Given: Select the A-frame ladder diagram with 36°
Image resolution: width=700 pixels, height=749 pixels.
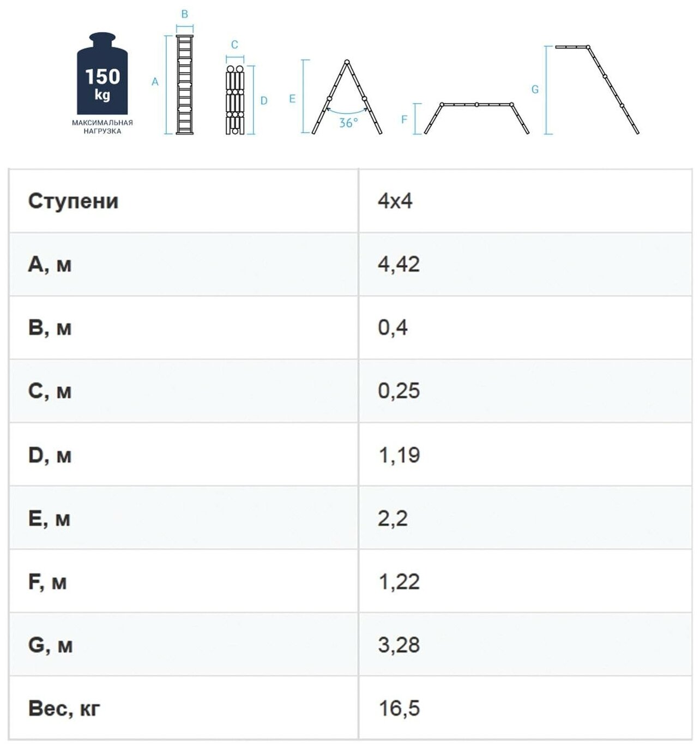Looking at the screenshot, I should tap(347, 97).
